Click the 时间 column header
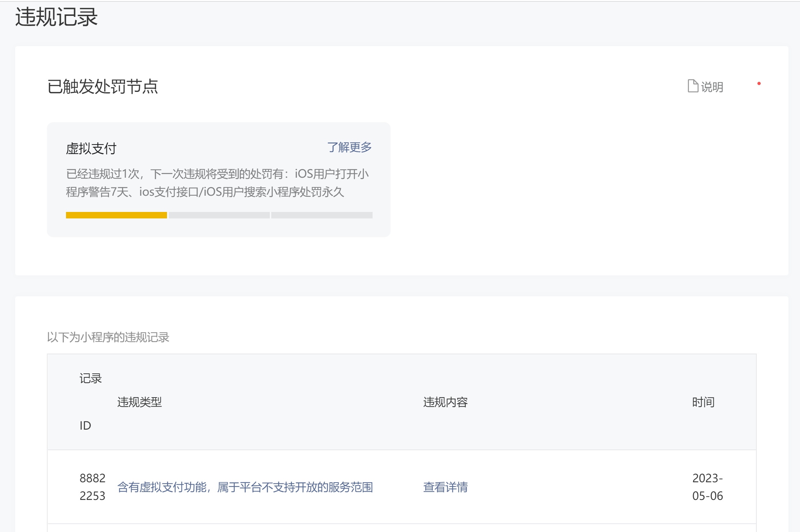The height and width of the screenshot is (532, 800). 703,402
